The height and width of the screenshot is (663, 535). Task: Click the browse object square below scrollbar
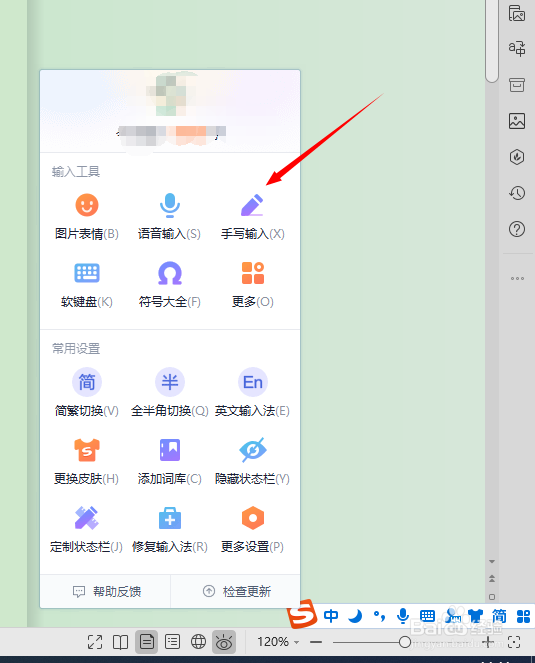tap(492, 597)
